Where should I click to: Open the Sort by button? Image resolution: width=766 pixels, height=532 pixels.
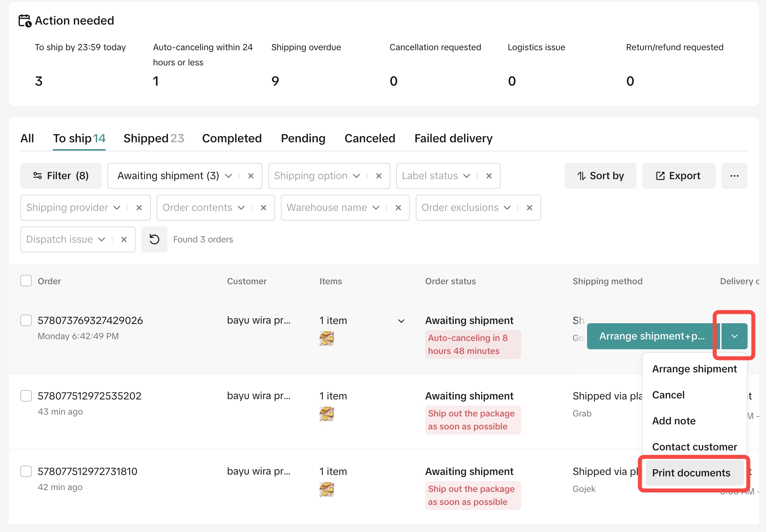pos(600,176)
